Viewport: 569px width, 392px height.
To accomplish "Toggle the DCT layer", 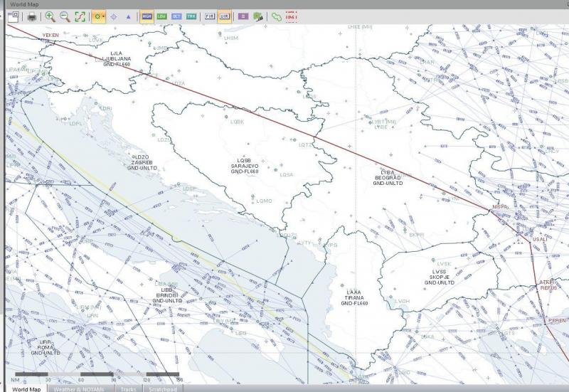I will (x=176, y=16).
